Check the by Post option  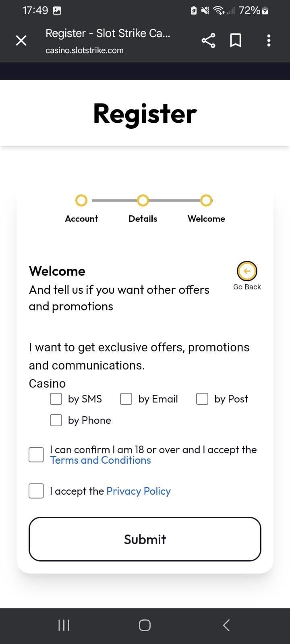(202, 399)
